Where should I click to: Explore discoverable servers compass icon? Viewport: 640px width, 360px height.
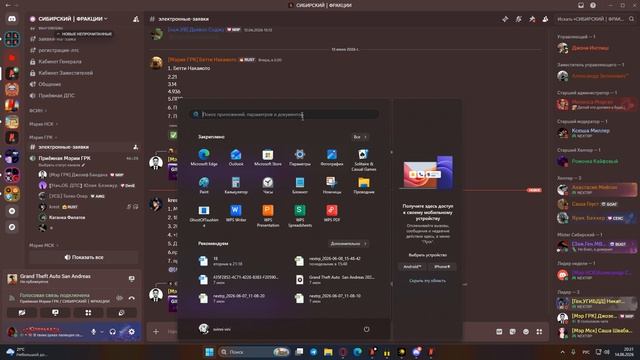12,227
